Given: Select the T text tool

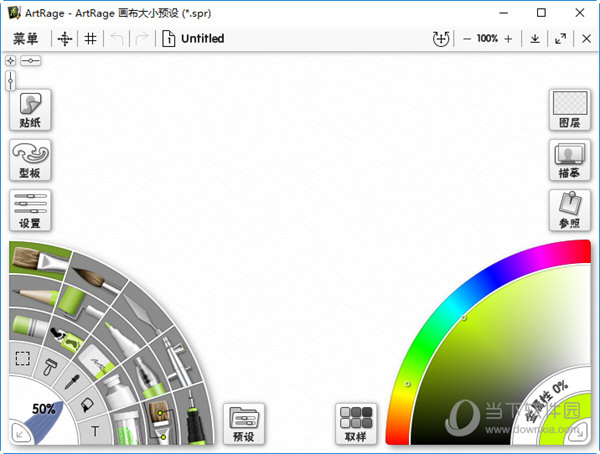Looking at the screenshot, I should 95,431.
